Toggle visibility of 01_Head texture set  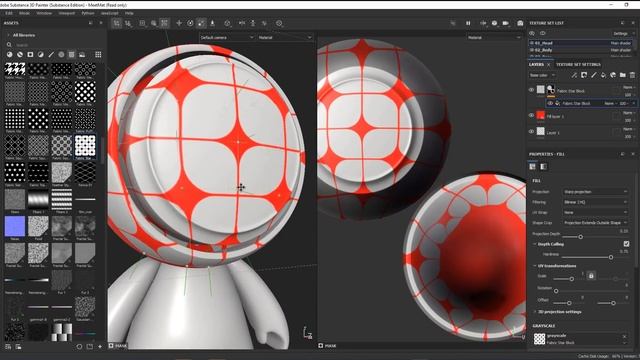[532, 43]
